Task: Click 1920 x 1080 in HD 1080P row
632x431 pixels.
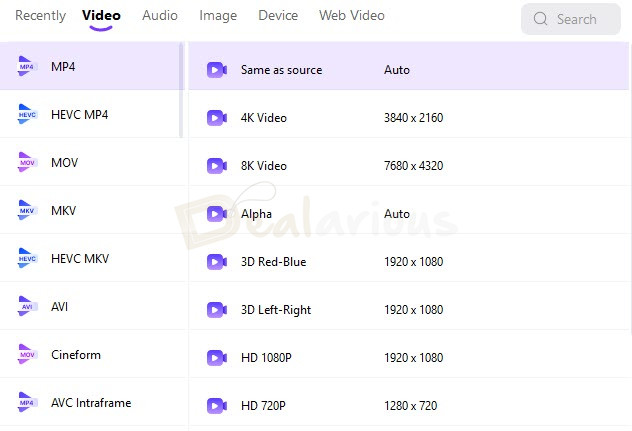Action: pos(414,358)
